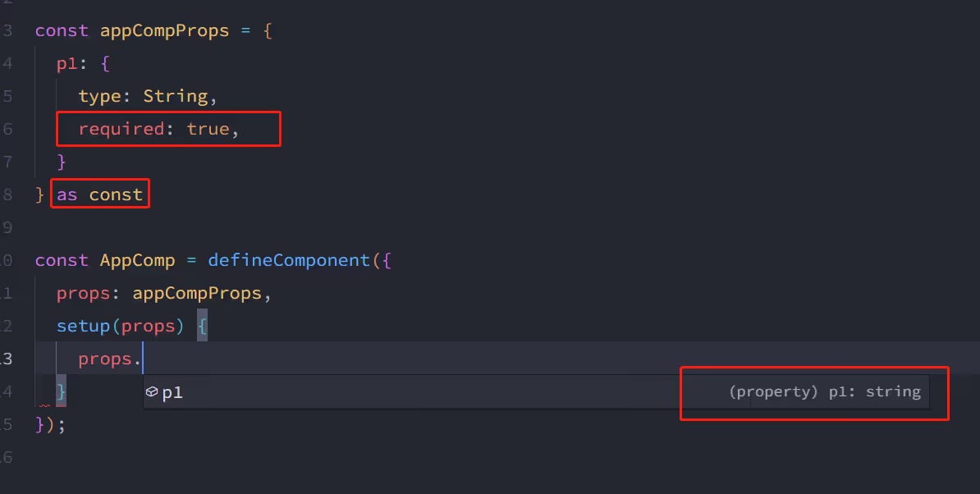Click the squiggly error mark under closing brace
The height and width of the screenshot is (494, 980).
tap(44, 405)
